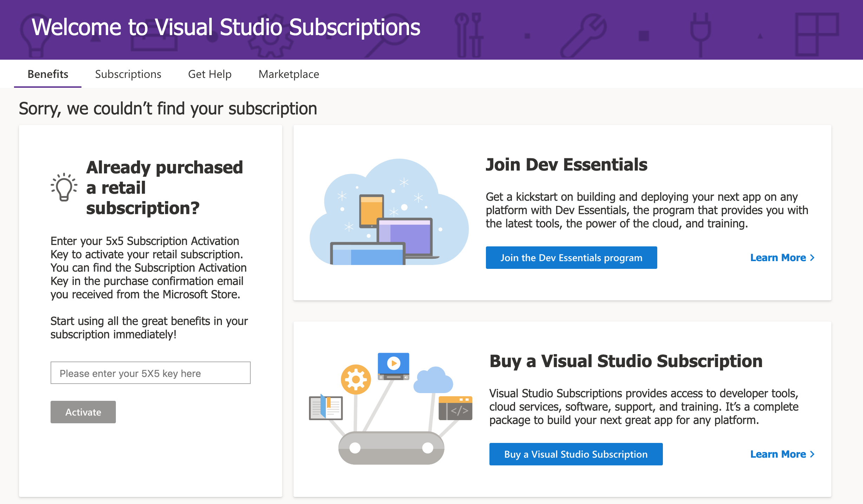This screenshot has height=504, width=863.
Task: Open Learn More for Dev Essentials
Action: 782,258
